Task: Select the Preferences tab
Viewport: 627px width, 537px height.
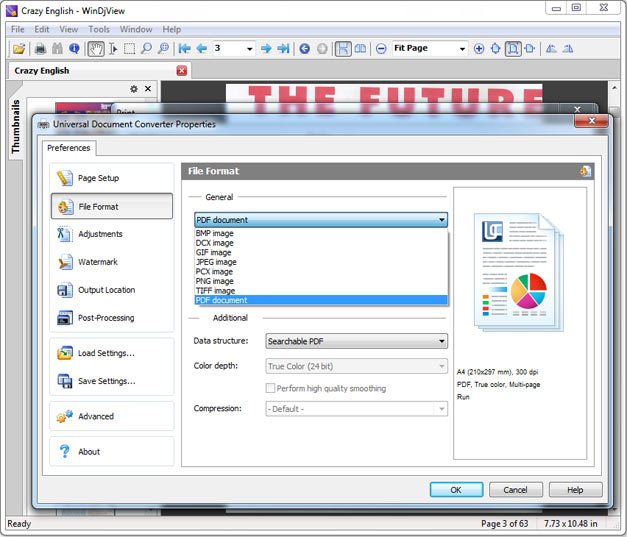Action: (x=69, y=148)
